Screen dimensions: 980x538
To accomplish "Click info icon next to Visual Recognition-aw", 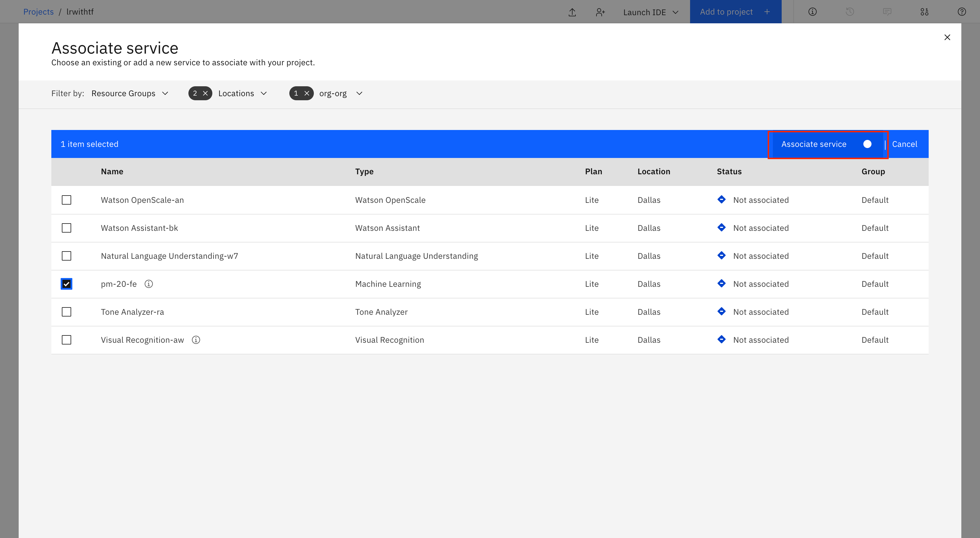I will (196, 340).
